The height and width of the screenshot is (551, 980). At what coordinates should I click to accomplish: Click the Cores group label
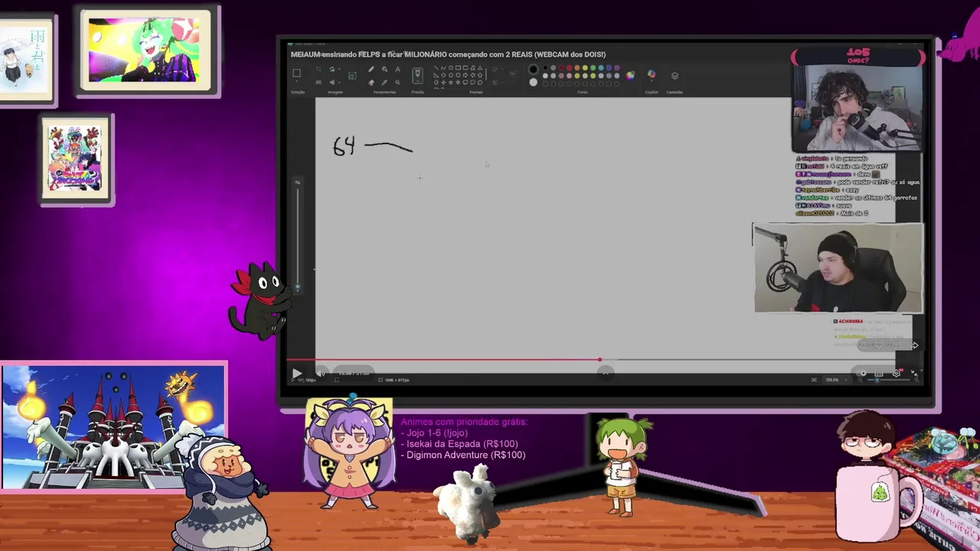click(582, 92)
